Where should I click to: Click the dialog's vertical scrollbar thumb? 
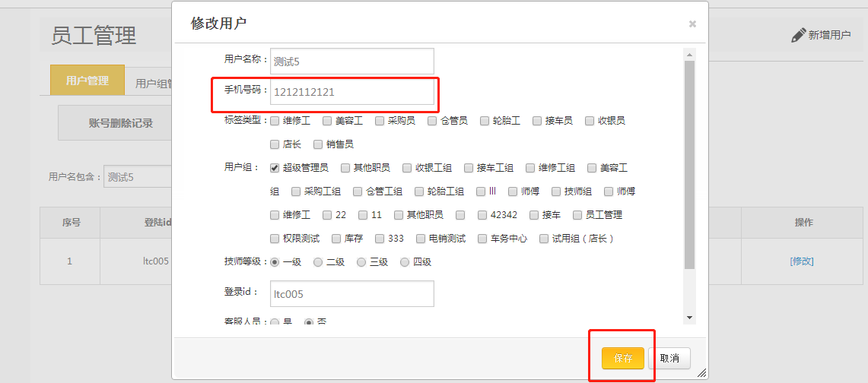689,163
